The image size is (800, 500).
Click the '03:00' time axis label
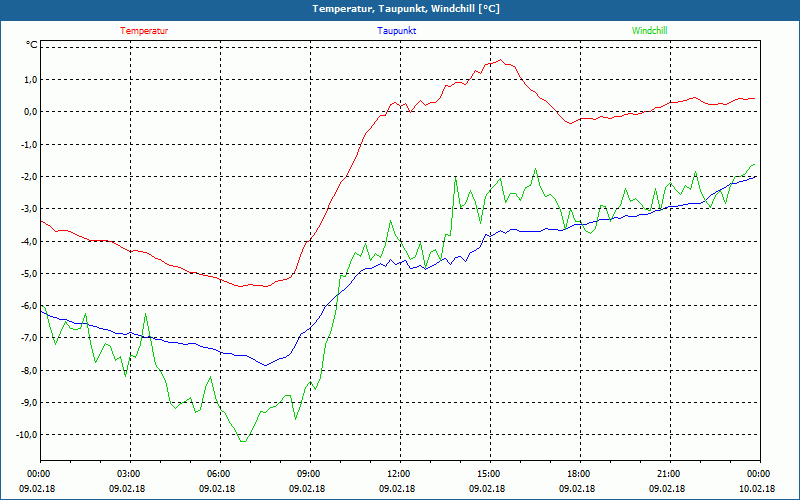(x=127, y=474)
